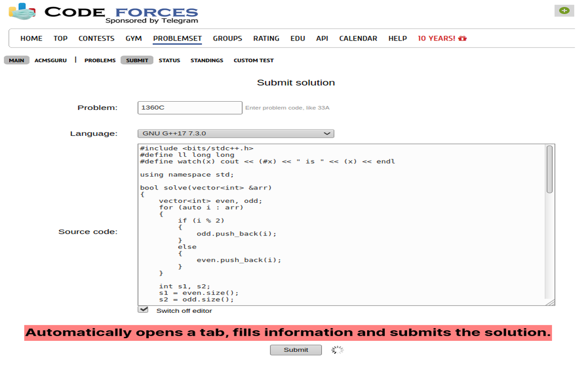Click the Submit button
The height and width of the screenshot is (368, 588).
pos(295,350)
